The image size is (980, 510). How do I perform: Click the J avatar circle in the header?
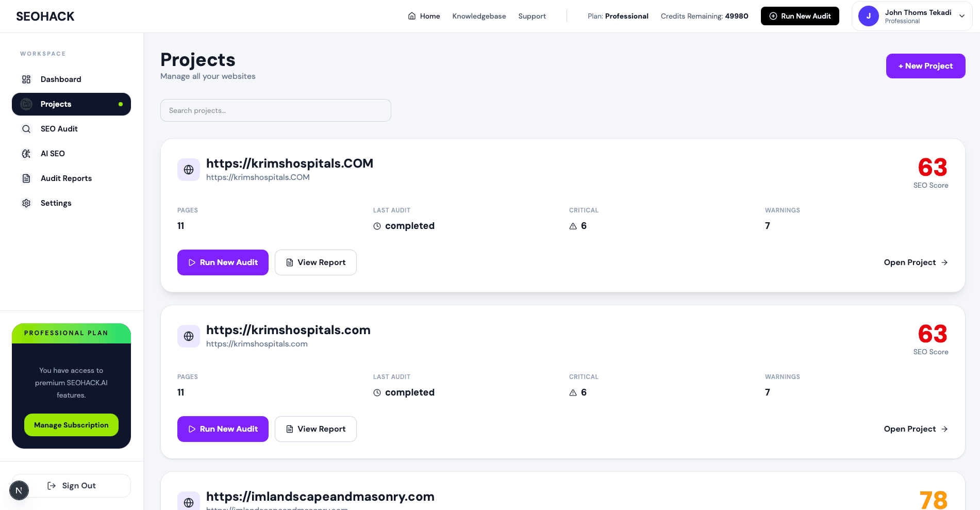(x=869, y=16)
